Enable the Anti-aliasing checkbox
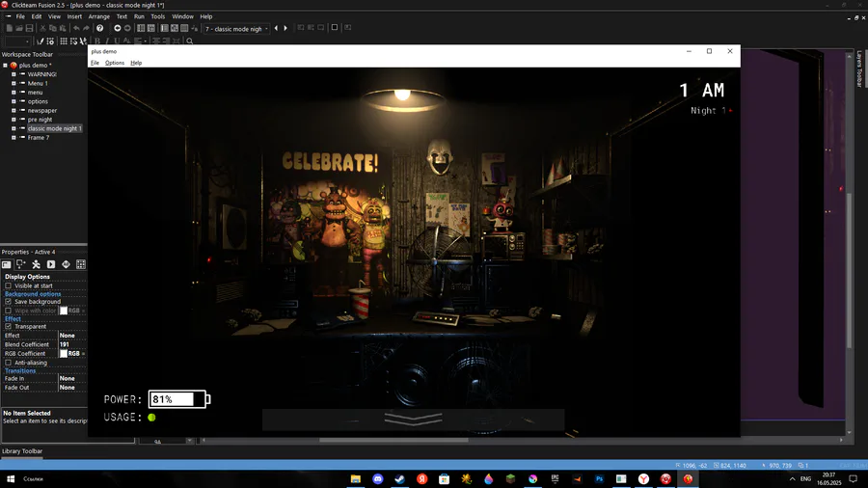This screenshot has width=868, height=488. click(9, 363)
